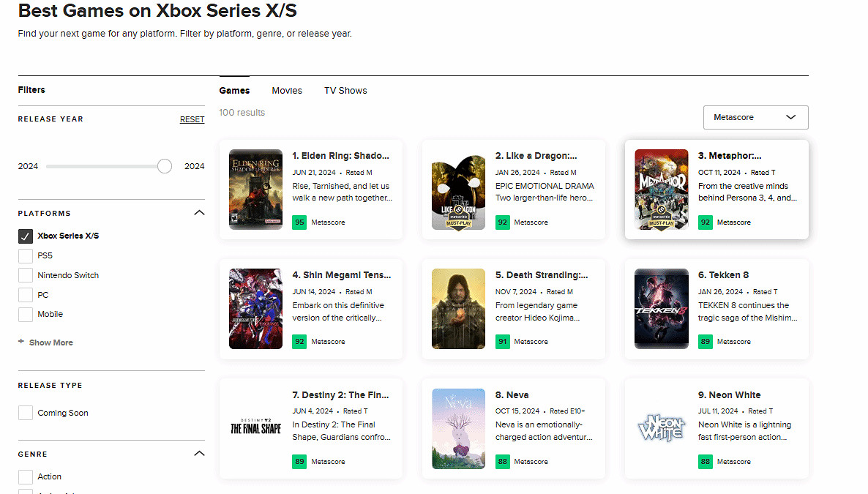Check the Nintendo Switch checkbox
This screenshot has height=494, width=868.
25,274
